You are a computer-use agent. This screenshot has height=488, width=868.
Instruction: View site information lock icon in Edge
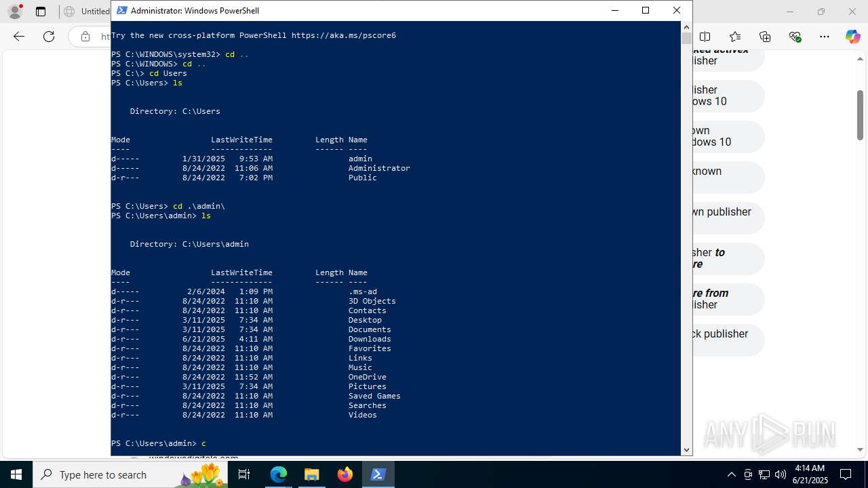[x=85, y=37]
